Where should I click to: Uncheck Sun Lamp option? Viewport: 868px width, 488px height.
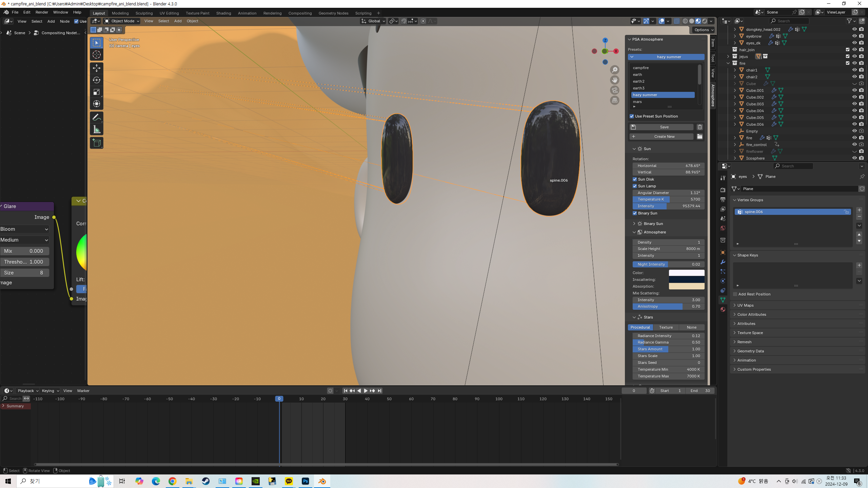tap(635, 186)
